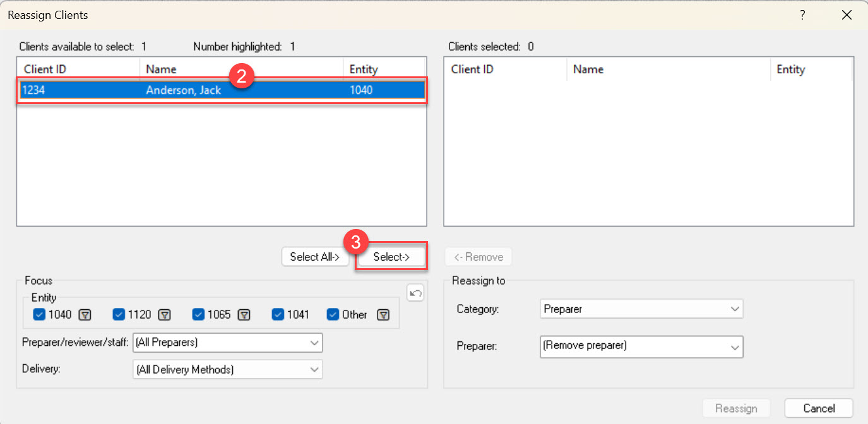Open the filter icon next to 1065
The height and width of the screenshot is (424, 868).
pyautogui.click(x=244, y=315)
